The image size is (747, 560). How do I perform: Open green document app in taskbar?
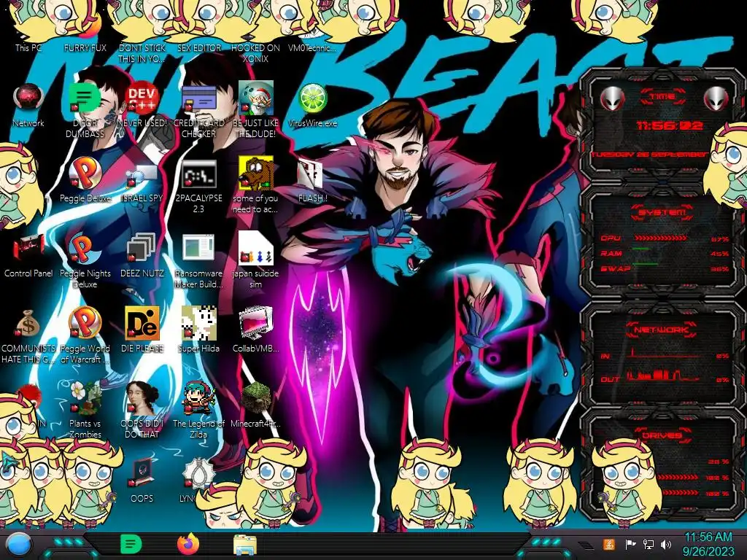coord(131,544)
